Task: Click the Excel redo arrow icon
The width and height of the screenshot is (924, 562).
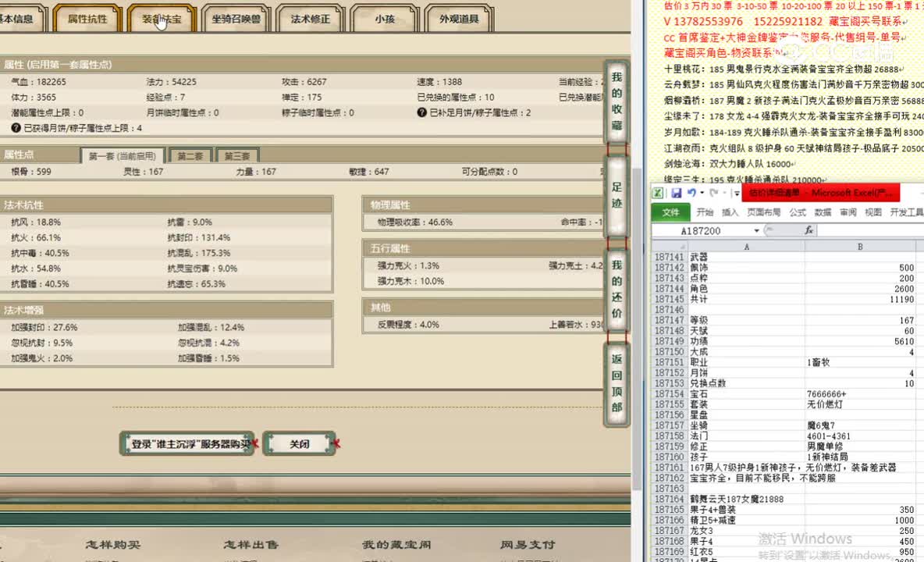Action: [713, 193]
